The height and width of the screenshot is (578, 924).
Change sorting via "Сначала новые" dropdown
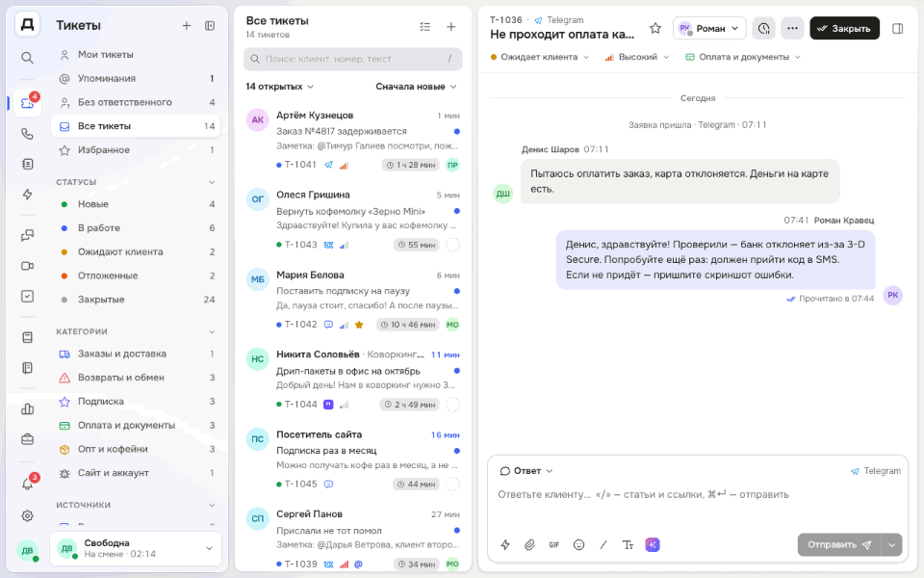pyautogui.click(x=416, y=87)
